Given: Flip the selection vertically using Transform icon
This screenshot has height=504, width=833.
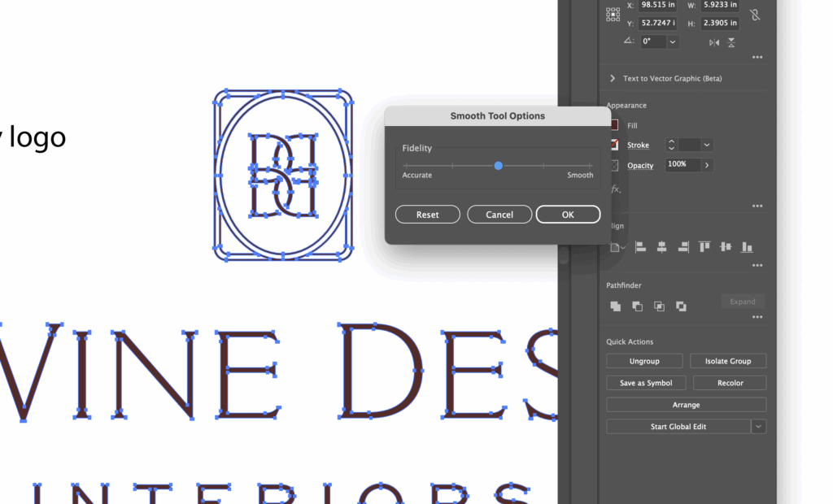Looking at the screenshot, I should click(x=731, y=42).
